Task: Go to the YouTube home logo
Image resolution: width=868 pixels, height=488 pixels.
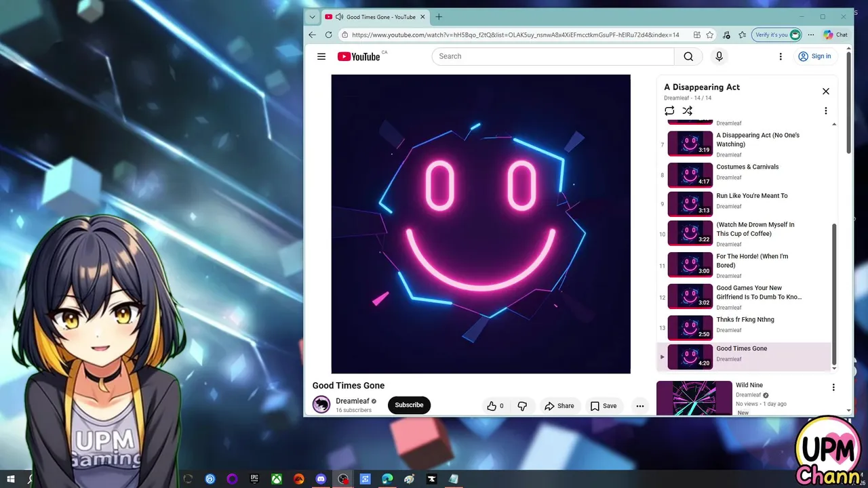Action: click(359, 56)
